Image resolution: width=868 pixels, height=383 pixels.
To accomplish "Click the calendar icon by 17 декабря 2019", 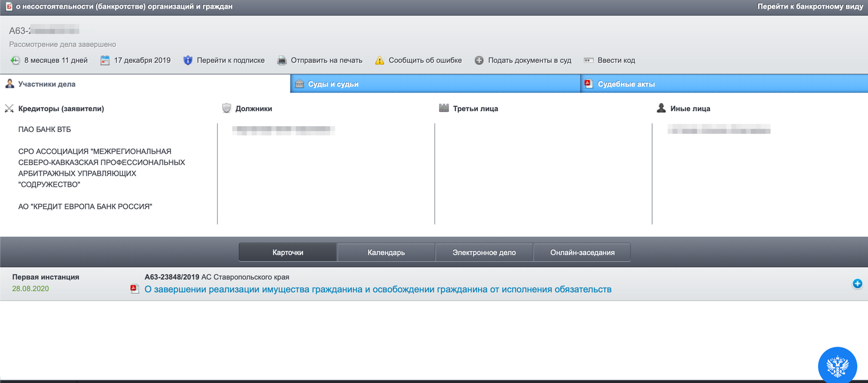I will pos(105,60).
